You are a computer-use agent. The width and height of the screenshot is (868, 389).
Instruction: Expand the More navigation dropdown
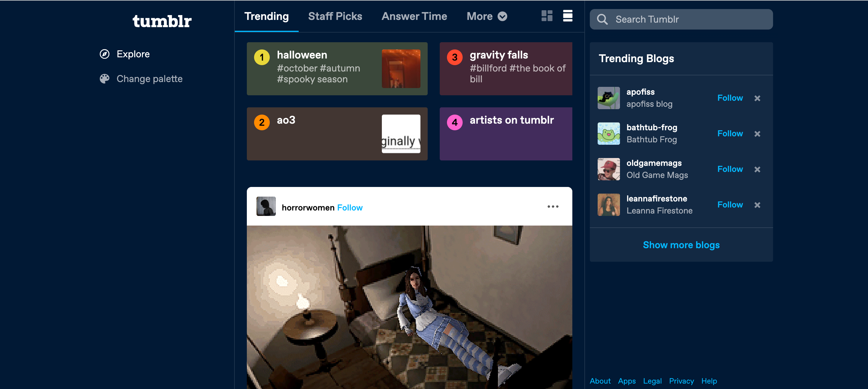pos(486,16)
